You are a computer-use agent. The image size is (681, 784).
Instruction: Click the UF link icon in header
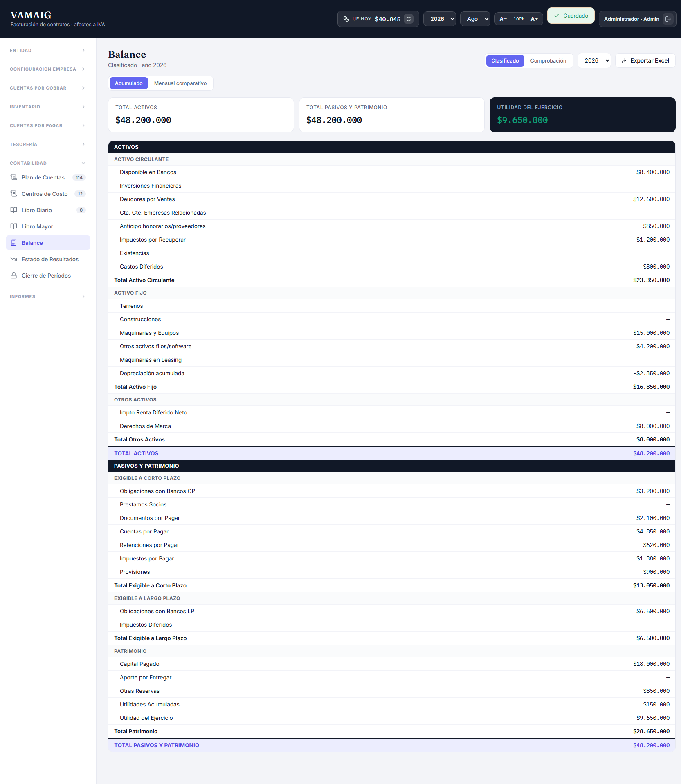coord(346,19)
